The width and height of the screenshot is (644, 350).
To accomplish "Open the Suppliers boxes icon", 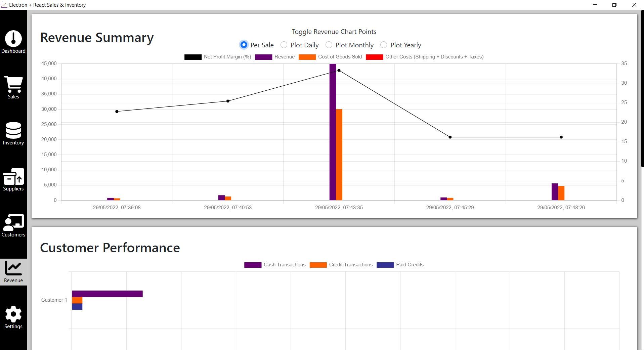I will (x=13, y=176).
